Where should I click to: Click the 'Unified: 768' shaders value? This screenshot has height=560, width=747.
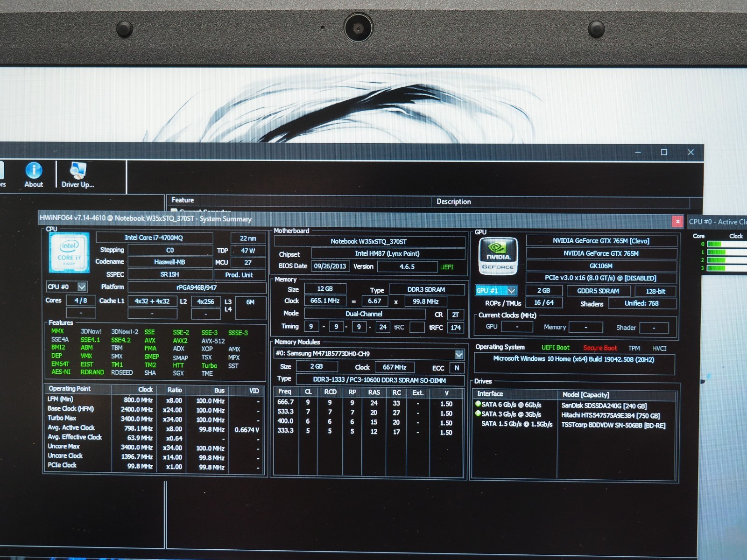[x=641, y=303]
